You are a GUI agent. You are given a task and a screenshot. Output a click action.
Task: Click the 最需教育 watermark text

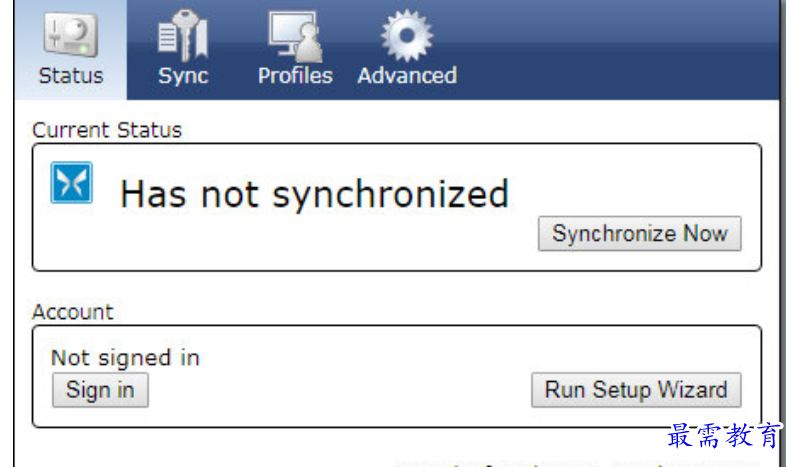coord(724,437)
